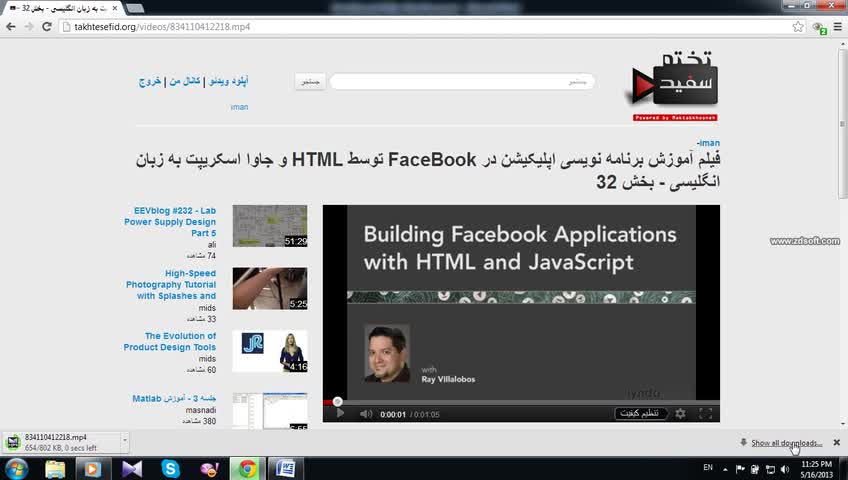Go back with the browser back arrow
Image resolution: width=848 pixels, height=480 pixels.
(x=10, y=26)
